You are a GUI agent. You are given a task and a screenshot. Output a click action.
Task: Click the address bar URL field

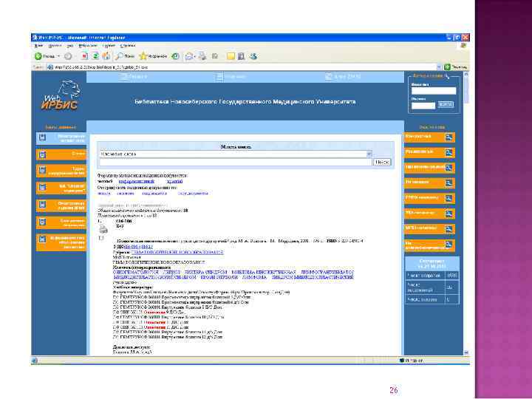[242, 67]
